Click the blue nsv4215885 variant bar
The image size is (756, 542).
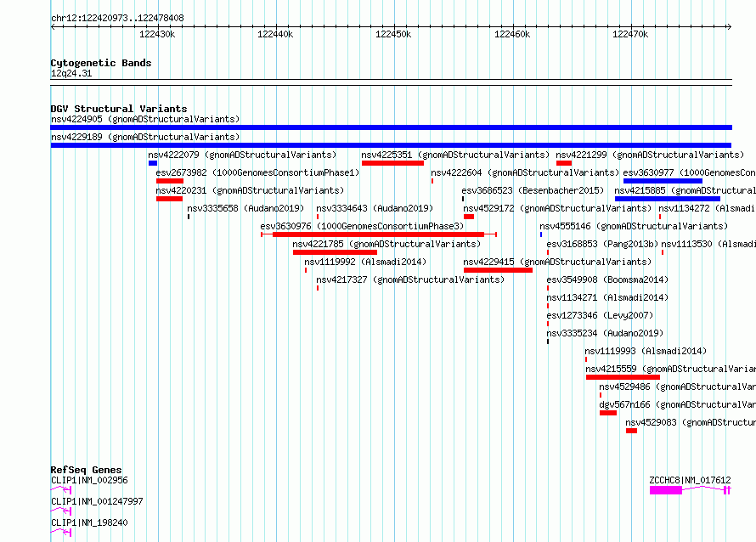point(668,199)
